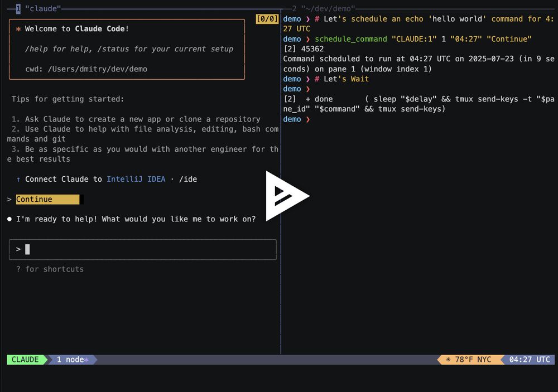558x392 pixels.
Task: Click tip '1. Ask Claude to create a new app'
Action: (x=136, y=119)
